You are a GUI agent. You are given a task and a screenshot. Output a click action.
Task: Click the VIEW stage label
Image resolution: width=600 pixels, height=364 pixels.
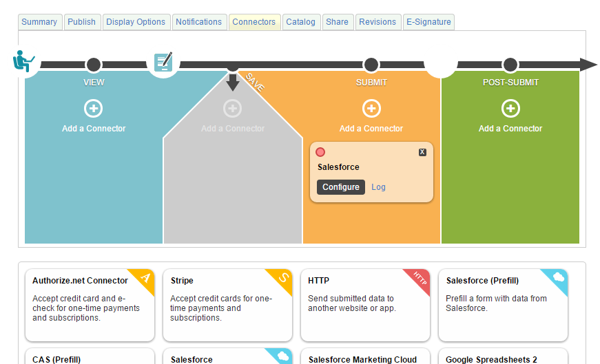click(94, 83)
